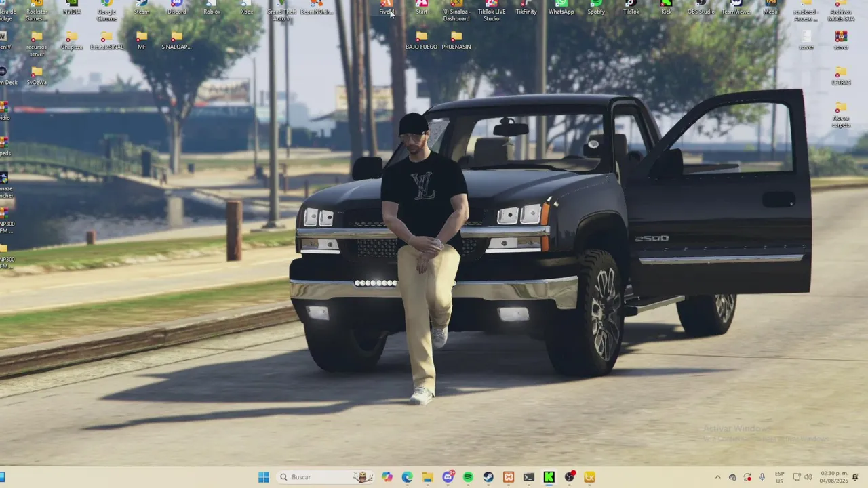Select the recursos server folder
This screenshot has width=868, height=488.
37,43
